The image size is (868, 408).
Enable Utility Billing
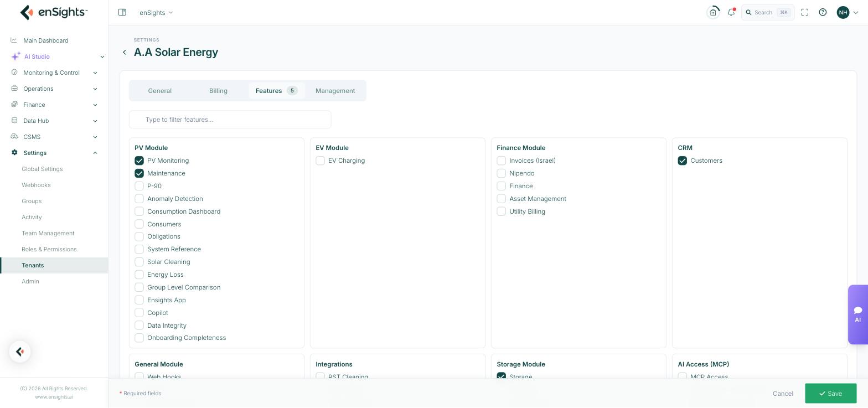[x=501, y=211]
